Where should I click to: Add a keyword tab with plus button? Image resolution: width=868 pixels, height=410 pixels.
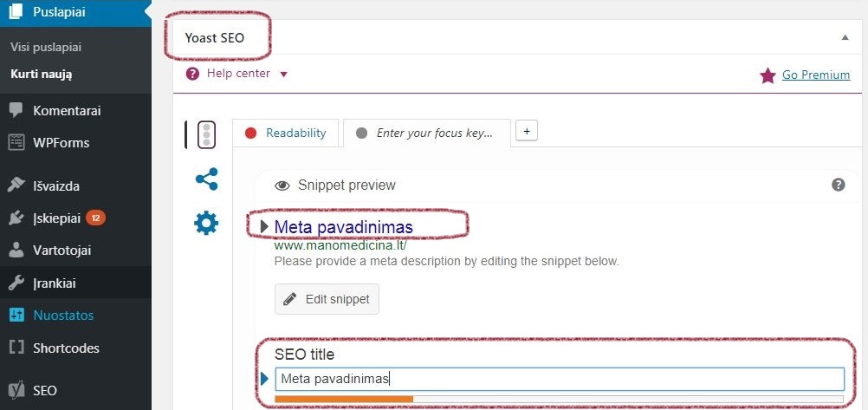[x=527, y=131]
